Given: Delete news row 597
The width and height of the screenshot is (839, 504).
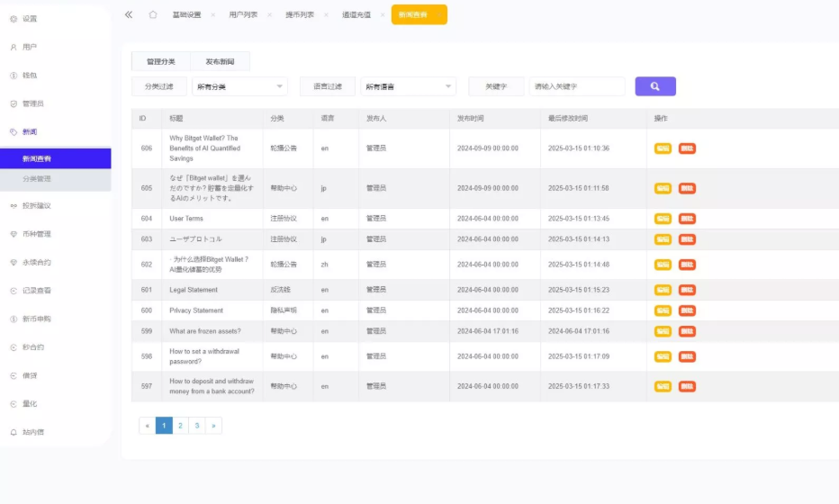Looking at the screenshot, I should 687,386.
